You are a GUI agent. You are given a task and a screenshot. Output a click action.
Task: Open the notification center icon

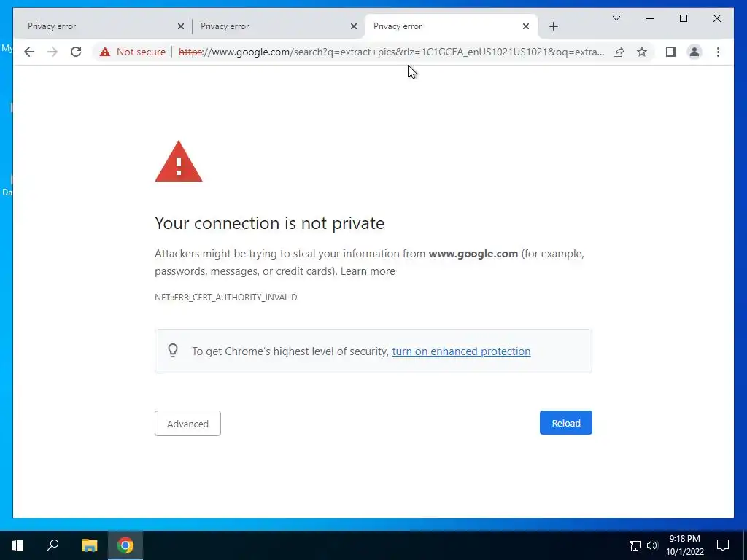[x=723, y=545]
